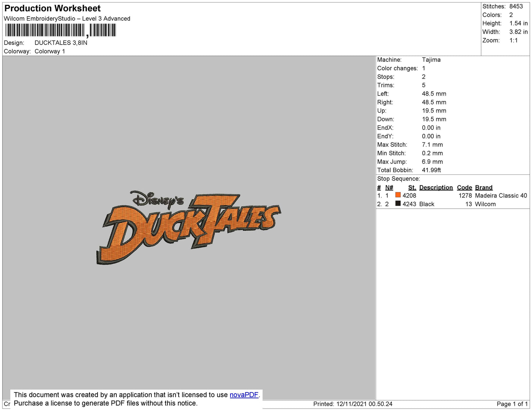This screenshot has height=411, width=532.
Task: Click the 'Trims:' label
Action: tap(385, 85)
